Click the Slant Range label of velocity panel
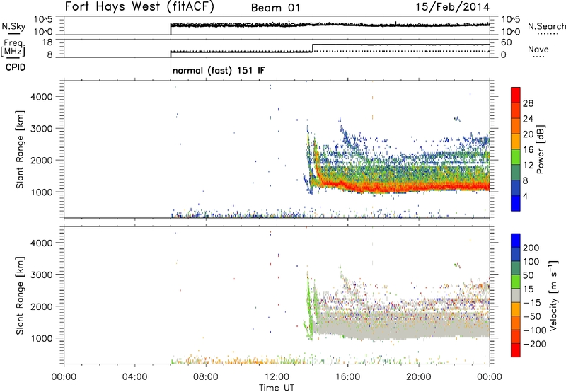Image resolution: width=566 pixels, height=392 pixels. [x=20, y=295]
